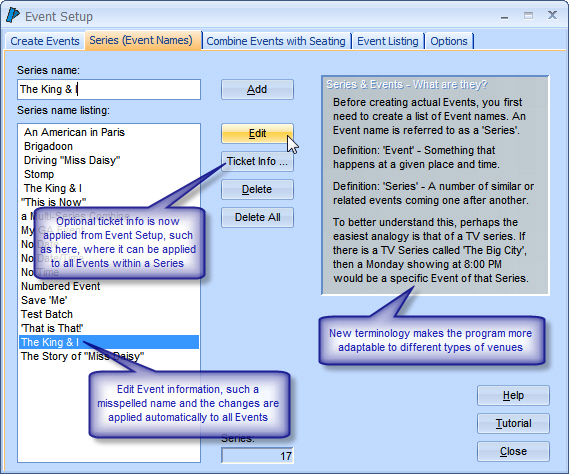This screenshot has height=474, width=569.
Task: Open Help for Event Setup
Action: [x=513, y=395]
